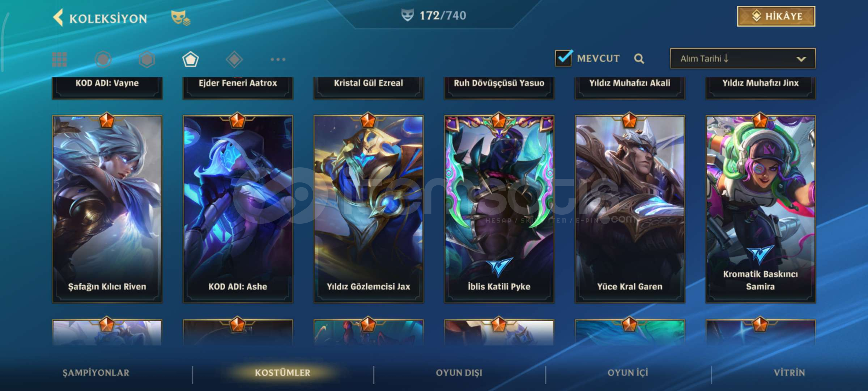Viewport: 868px width, 391px height.
Task: Open the Oyun İçi tab
Action: pyautogui.click(x=627, y=373)
